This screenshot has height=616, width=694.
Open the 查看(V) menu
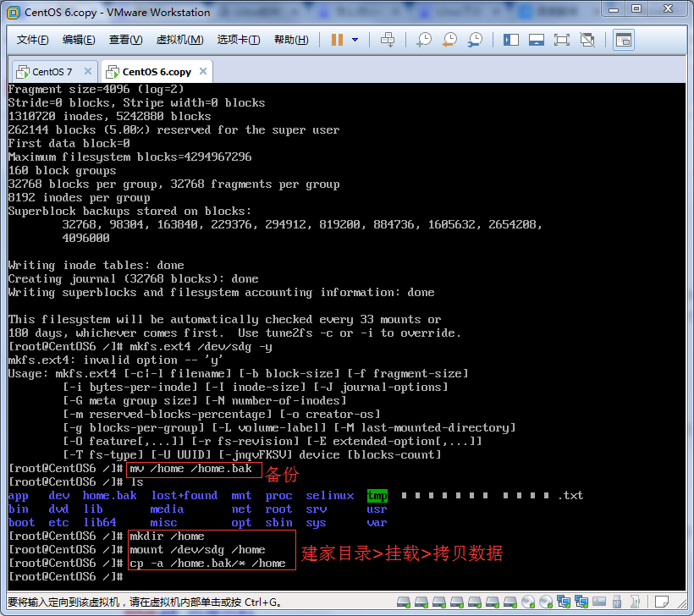(126, 40)
